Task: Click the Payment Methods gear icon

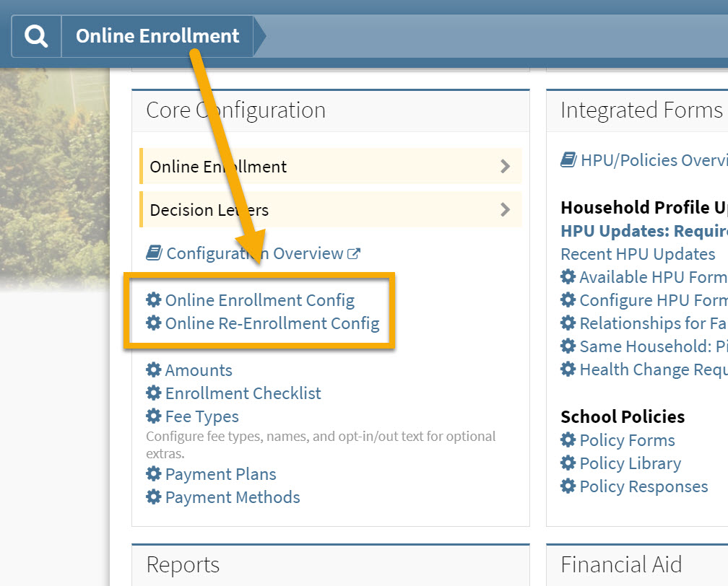Action: tap(154, 497)
